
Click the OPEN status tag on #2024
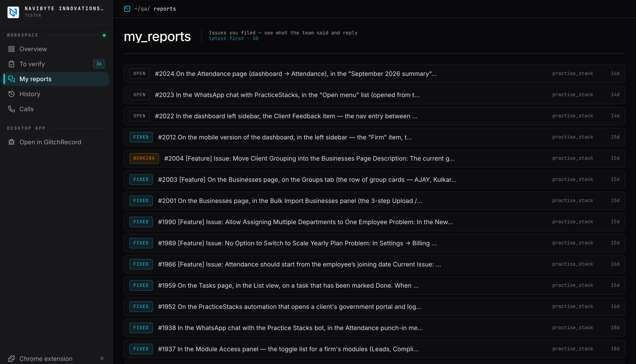coord(139,74)
